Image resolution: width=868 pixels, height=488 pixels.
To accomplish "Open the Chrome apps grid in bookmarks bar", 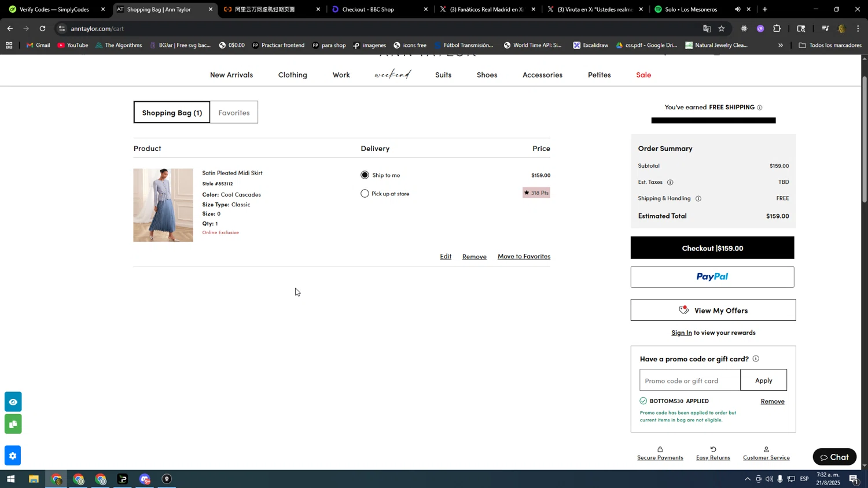I will click(9, 45).
